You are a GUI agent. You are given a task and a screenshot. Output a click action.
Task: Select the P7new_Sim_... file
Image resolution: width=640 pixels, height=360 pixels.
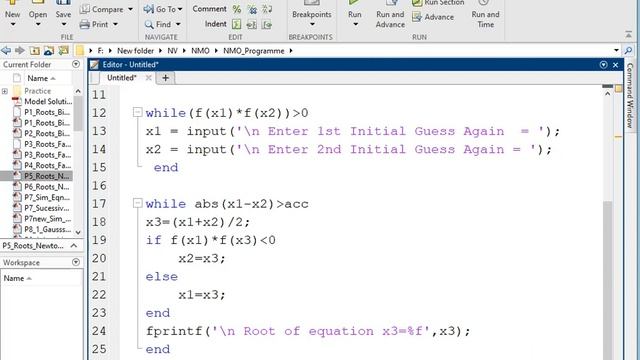click(42, 218)
